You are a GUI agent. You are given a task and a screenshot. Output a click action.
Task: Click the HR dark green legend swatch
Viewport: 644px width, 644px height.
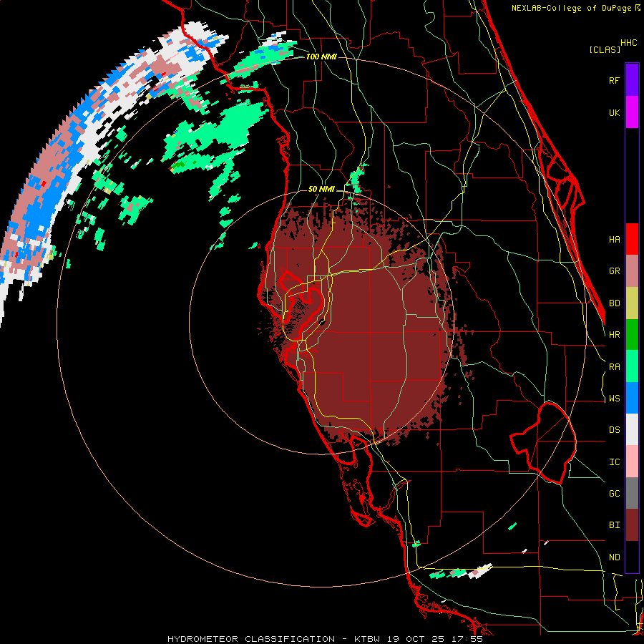click(632, 335)
